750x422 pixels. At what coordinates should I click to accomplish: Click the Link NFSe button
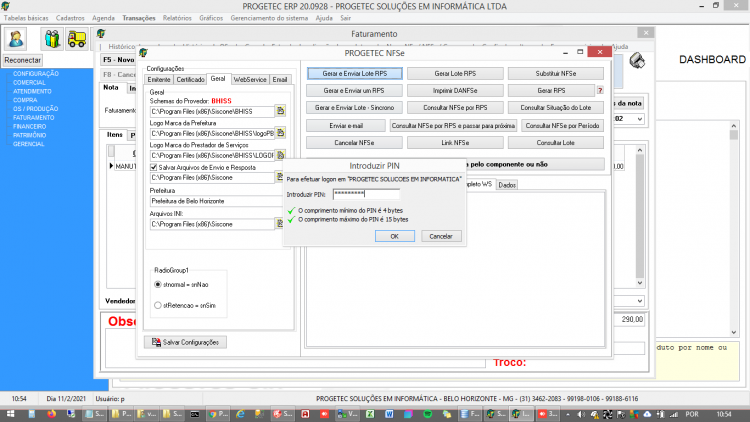(455, 143)
